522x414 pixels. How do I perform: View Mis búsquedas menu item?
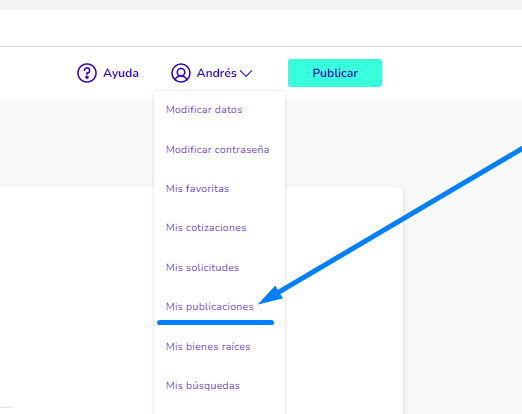tap(203, 386)
